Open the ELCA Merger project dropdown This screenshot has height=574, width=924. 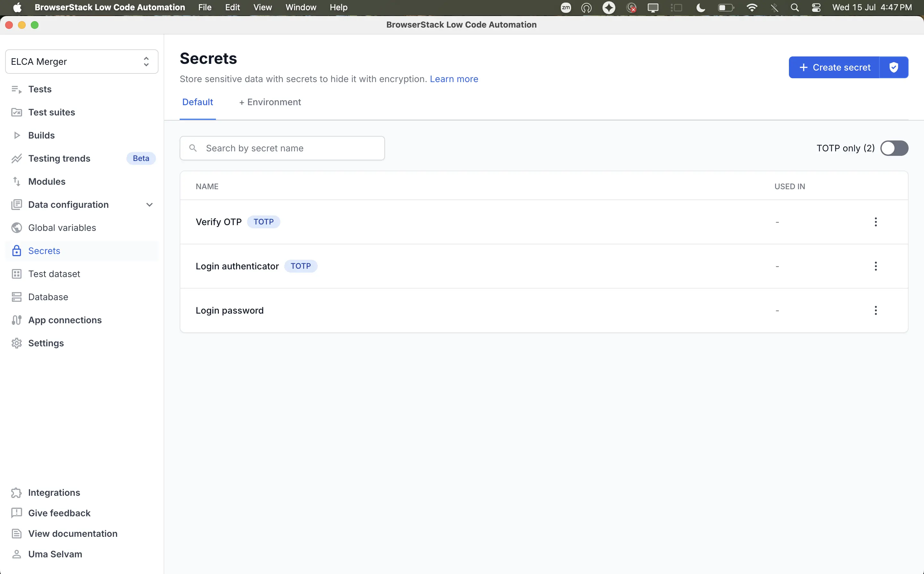(x=82, y=62)
